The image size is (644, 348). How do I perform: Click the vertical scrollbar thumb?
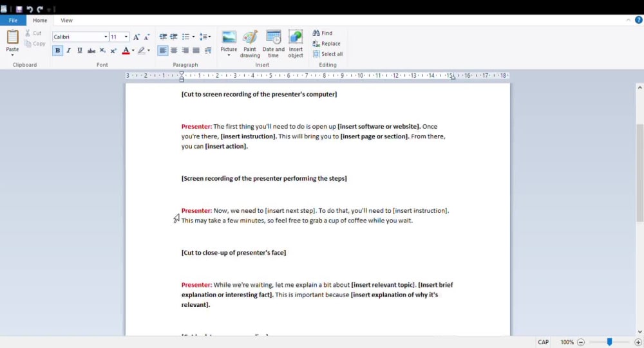pyautogui.click(x=639, y=172)
